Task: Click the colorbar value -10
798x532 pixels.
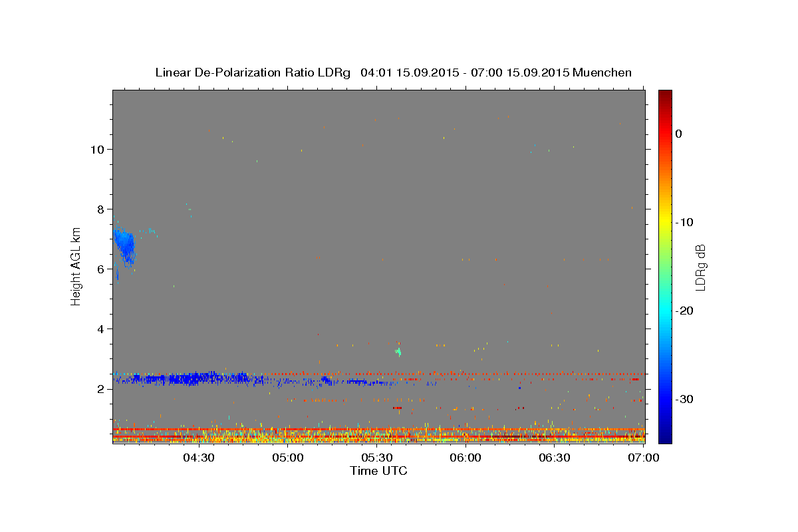Action: [684, 222]
